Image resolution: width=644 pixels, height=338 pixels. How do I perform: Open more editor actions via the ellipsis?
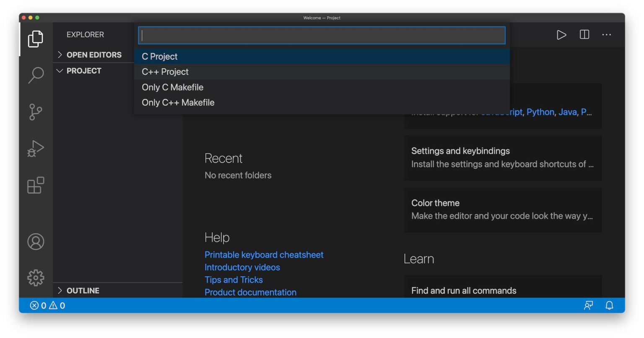tap(607, 35)
